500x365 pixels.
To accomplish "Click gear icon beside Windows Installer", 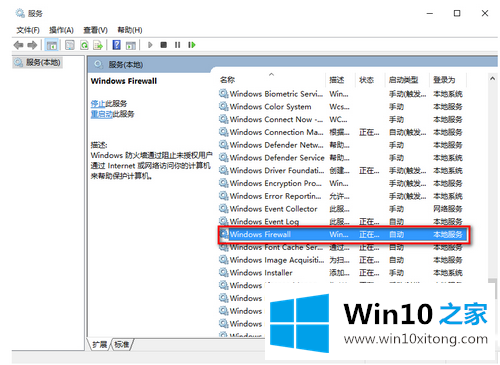I will 223,272.
